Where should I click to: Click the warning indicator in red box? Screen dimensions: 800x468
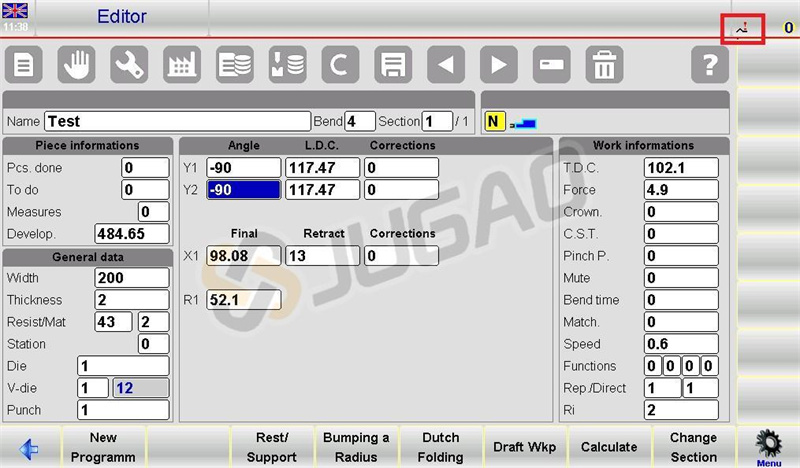[x=742, y=29]
